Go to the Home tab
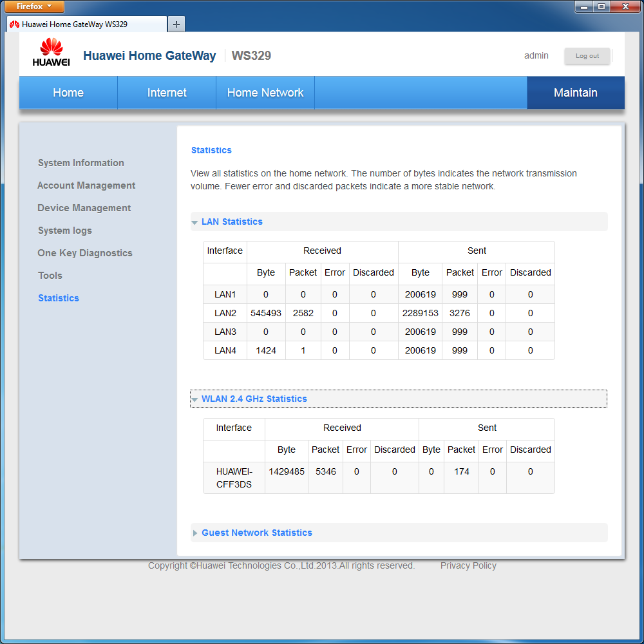Image resolution: width=644 pixels, height=644 pixels. (68, 93)
